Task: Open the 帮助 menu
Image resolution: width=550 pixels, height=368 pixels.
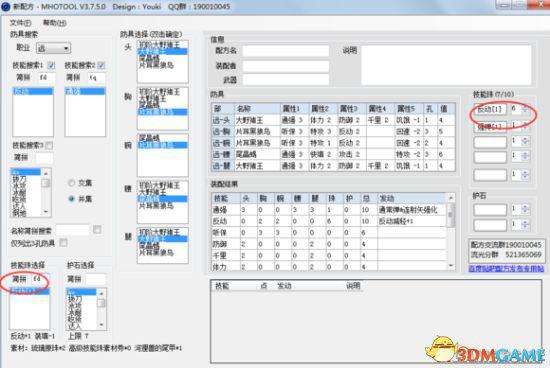Action: (x=54, y=23)
